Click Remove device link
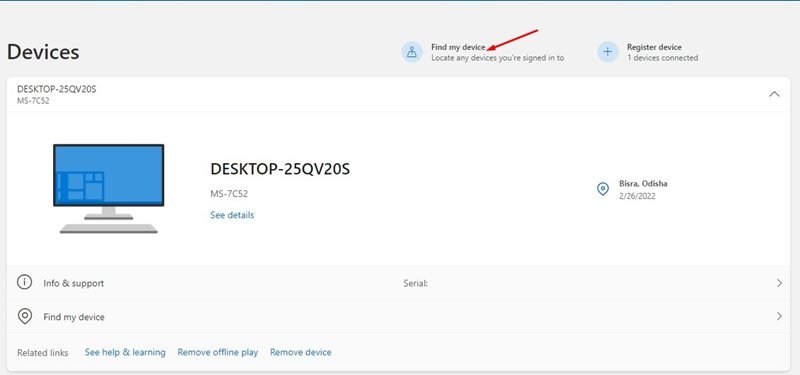Viewport: 800px width, 375px height. tap(301, 353)
